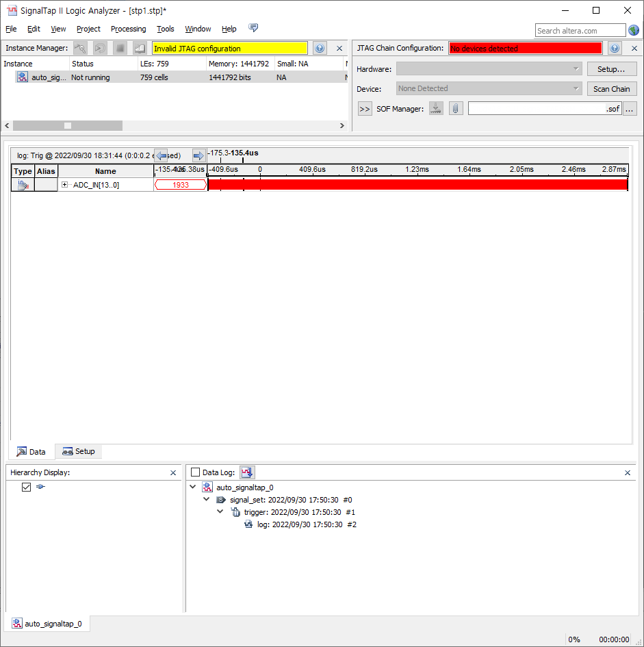Click the Data Log save icon
The image size is (644, 647).
[247, 472]
